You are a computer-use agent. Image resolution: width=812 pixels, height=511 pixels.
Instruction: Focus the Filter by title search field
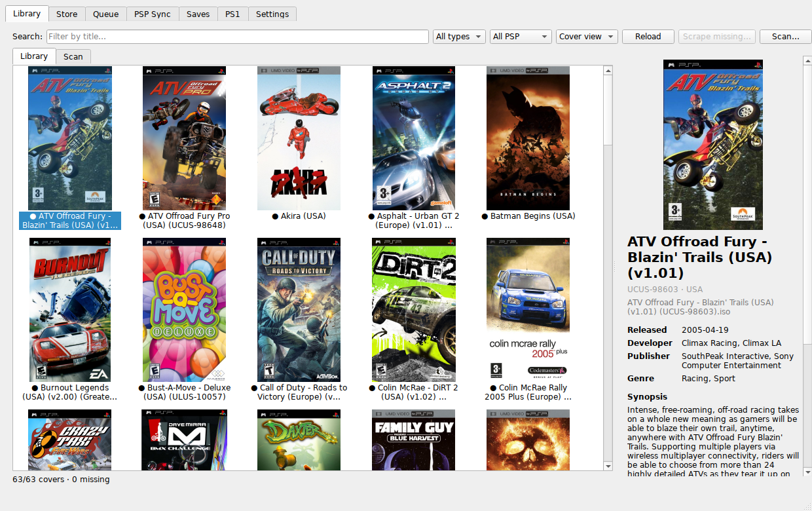tap(238, 37)
